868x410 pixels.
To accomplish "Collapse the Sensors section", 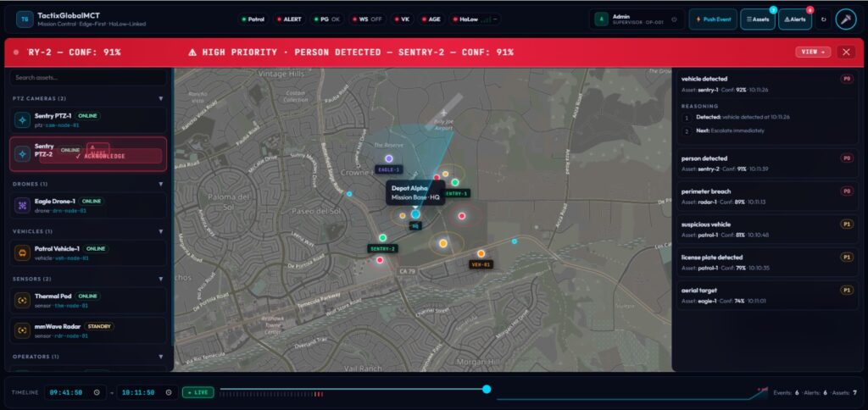I will coord(161,279).
